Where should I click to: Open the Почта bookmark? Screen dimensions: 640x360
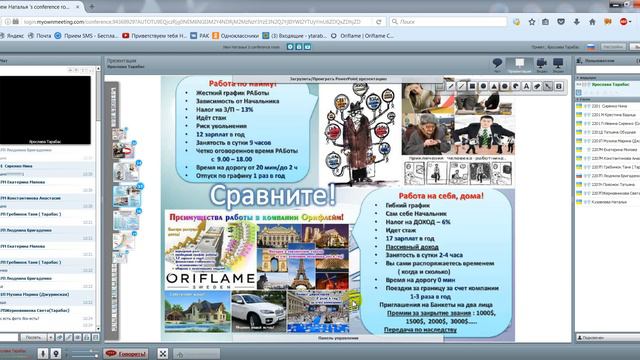tap(40, 36)
